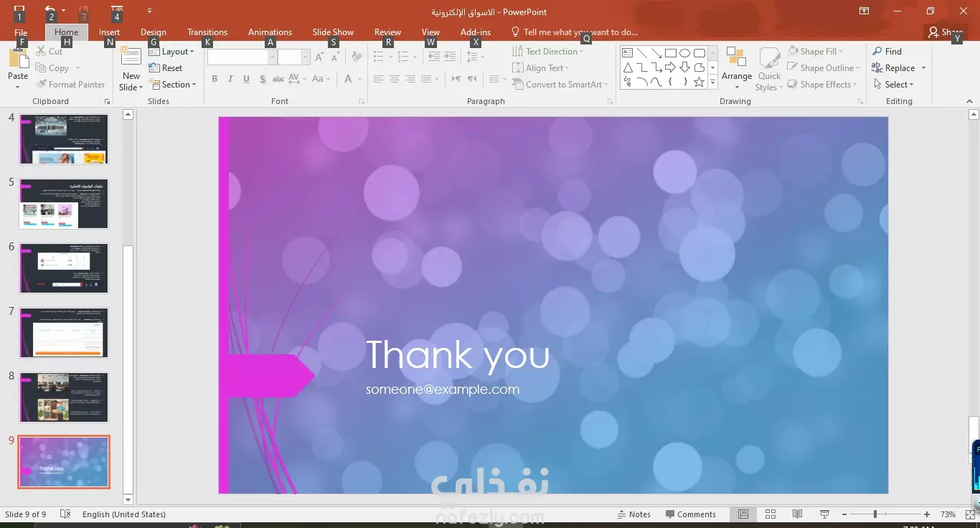The height and width of the screenshot is (528, 980).
Task: Click the Find magnifier button
Action: 887,52
